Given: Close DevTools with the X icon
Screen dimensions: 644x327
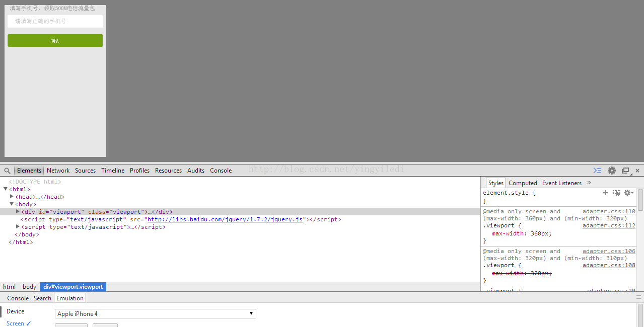Looking at the screenshot, I should [x=637, y=171].
